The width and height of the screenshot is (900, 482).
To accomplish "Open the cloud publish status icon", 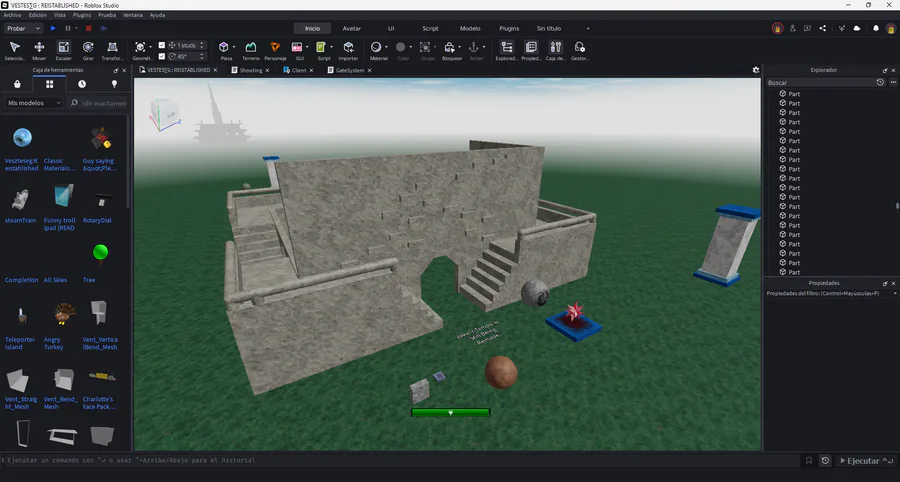I will tap(857, 28).
